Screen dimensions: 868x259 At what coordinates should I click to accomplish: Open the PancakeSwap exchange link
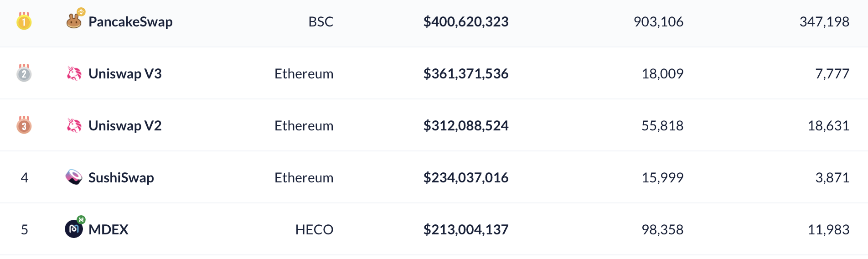pos(130,22)
